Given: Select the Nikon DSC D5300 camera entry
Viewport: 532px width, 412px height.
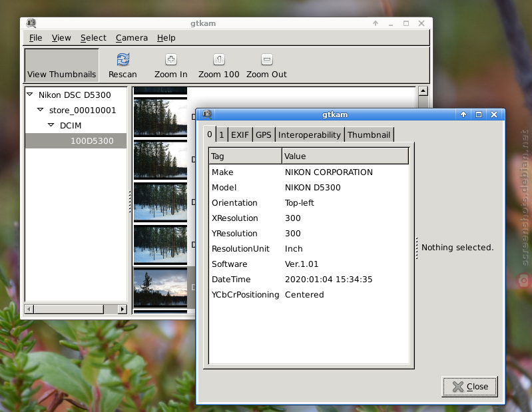Looking at the screenshot, I should click(75, 95).
